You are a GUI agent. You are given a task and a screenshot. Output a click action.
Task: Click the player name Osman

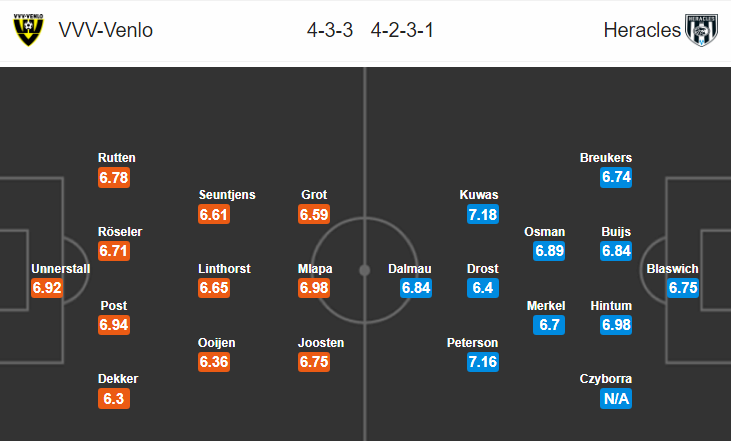coord(545,232)
